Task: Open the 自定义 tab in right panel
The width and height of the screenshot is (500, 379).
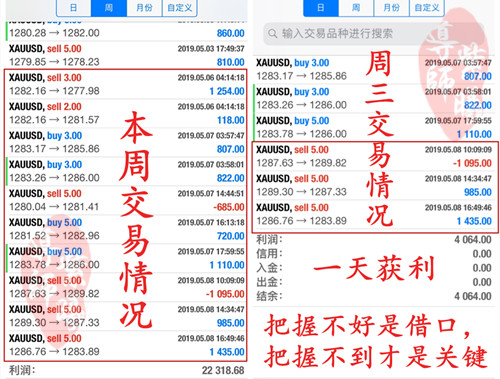Action: pyautogui.click(x=427, y=7)
